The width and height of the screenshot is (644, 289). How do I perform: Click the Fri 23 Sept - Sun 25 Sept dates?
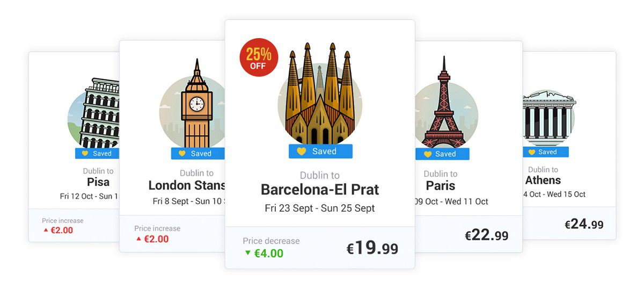coord(320,208)
